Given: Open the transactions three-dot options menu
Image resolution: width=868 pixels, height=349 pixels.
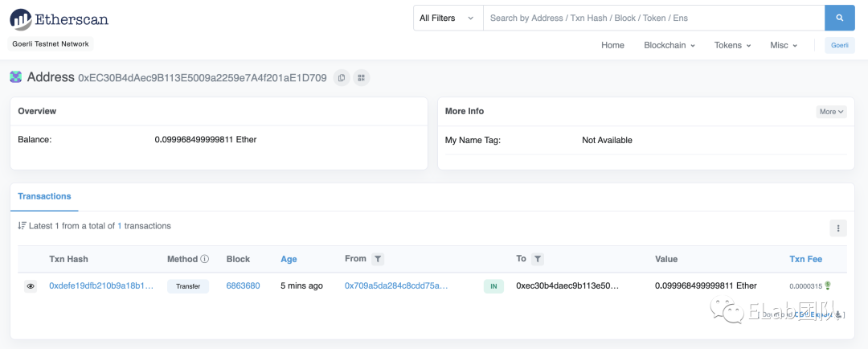Looking at the screenshot, I should pyautogui.click(x=838, y=228).
